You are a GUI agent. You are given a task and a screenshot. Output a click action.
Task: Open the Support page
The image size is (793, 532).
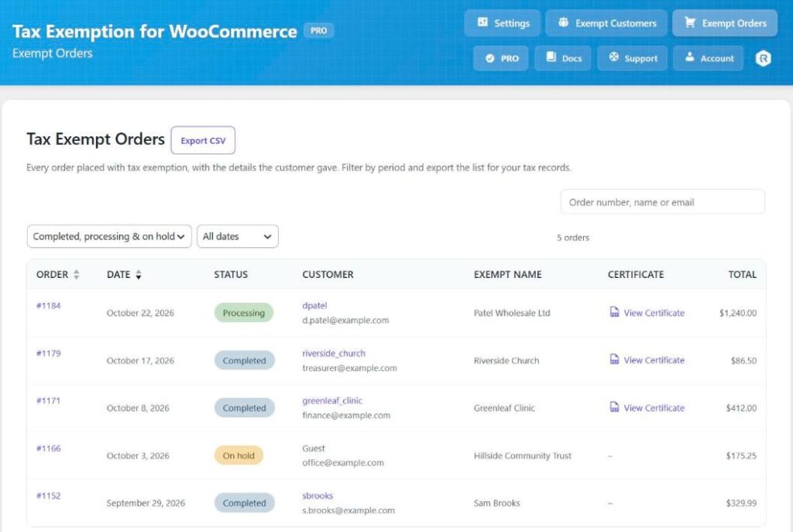pos(633,58)
